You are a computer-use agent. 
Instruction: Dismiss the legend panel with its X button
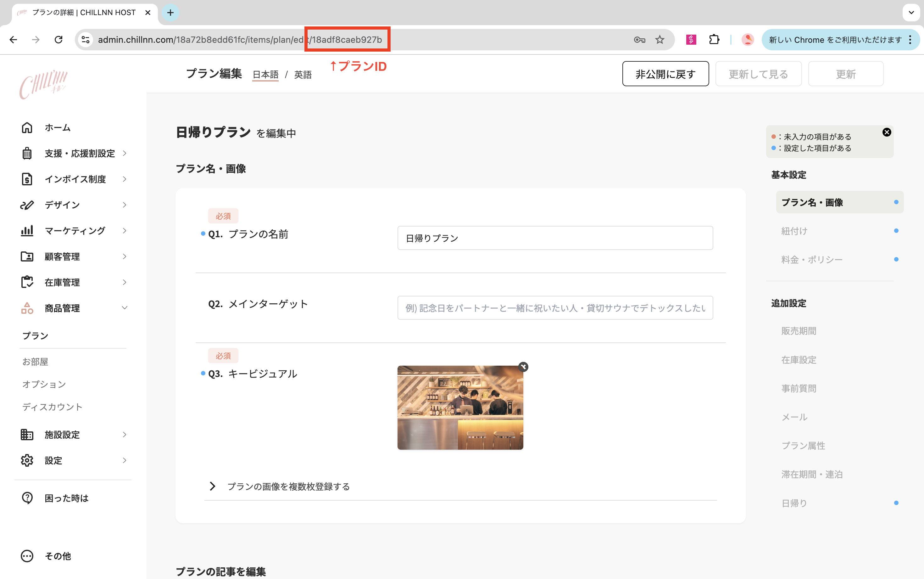tap(887, 132)
